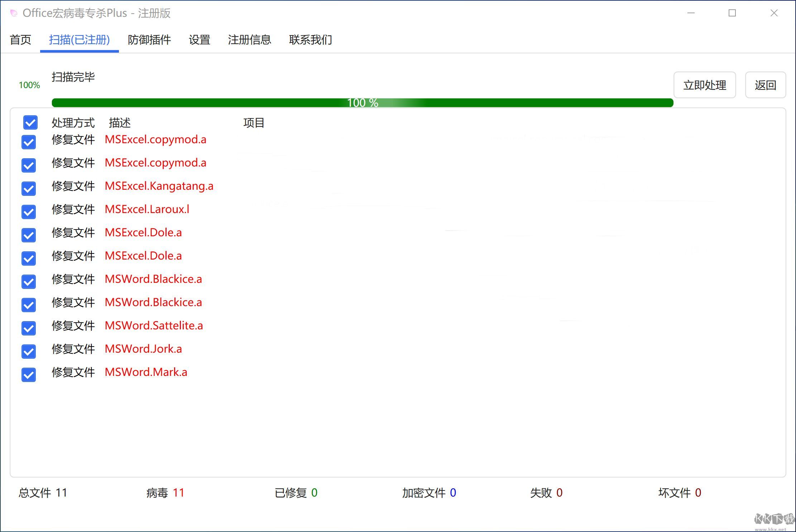Viewport: 796px width, 532px height.
Task: Click the 总文件 11 count
Action: pyautogui.click(x=43, y=493)
